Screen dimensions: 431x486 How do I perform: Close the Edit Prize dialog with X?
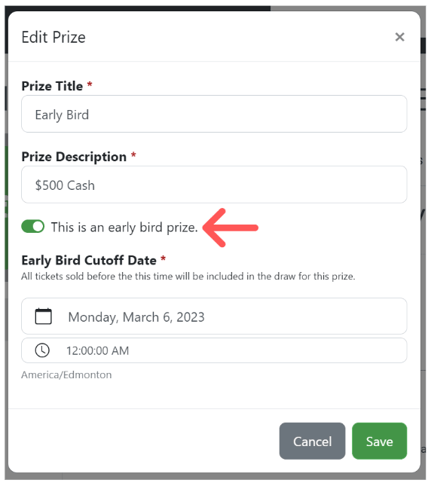400,37
